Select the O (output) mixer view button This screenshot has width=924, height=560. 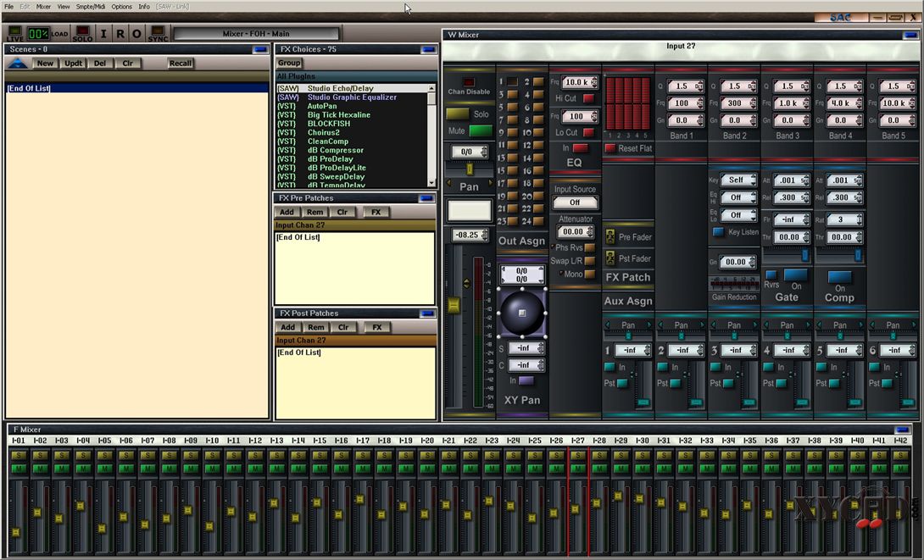136,34
